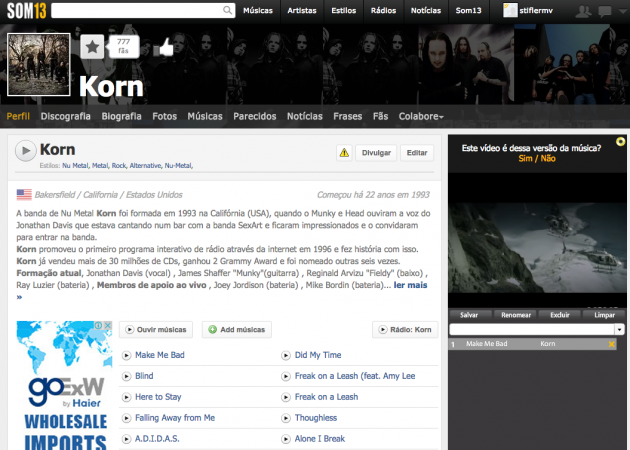Click the United States flag icon
Image resolution: width=630 pixels, height=450 pixels.
pos(24,195)
